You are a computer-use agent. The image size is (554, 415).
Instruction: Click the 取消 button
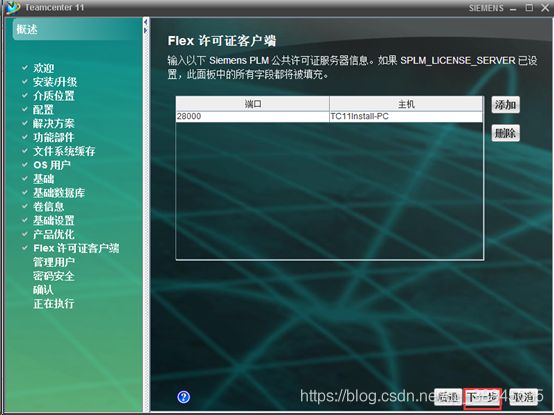[x=523, y=397]
